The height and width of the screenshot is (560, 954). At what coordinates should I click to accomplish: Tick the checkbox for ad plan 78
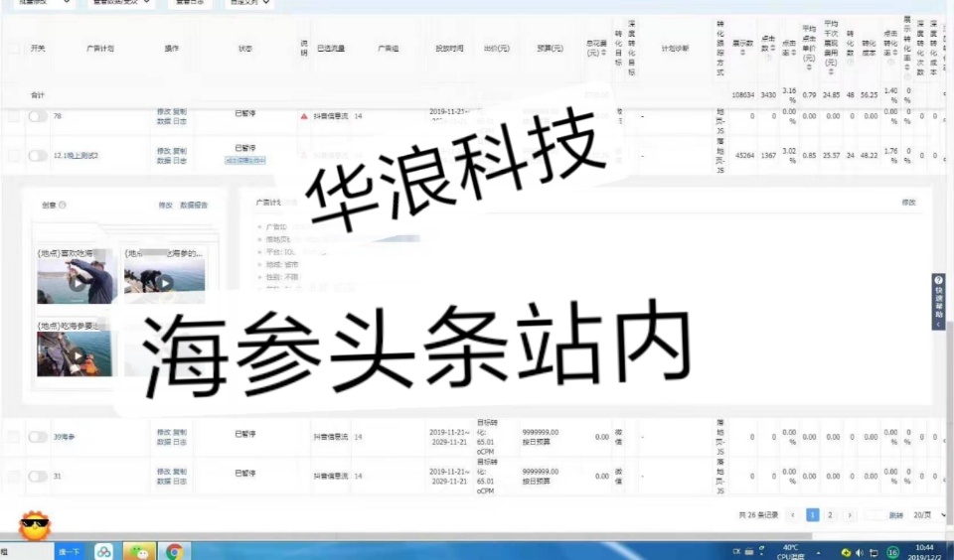pyautogui.click(x=13, y=116)
